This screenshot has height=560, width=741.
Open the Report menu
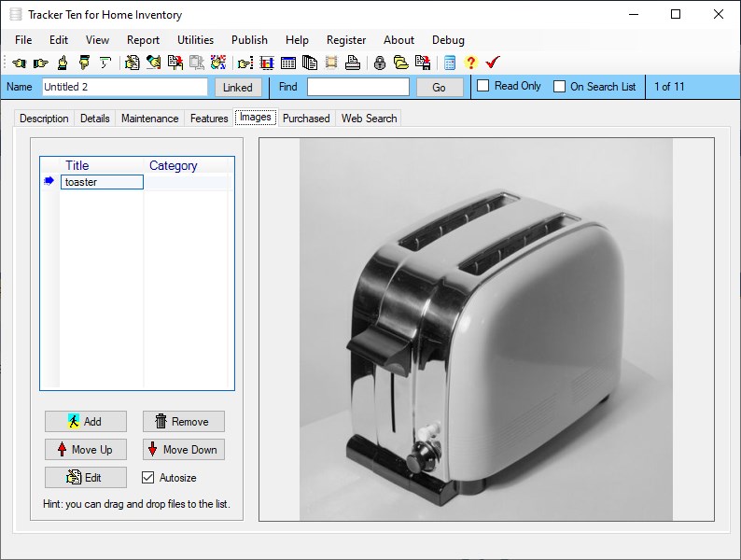point(143,40)
